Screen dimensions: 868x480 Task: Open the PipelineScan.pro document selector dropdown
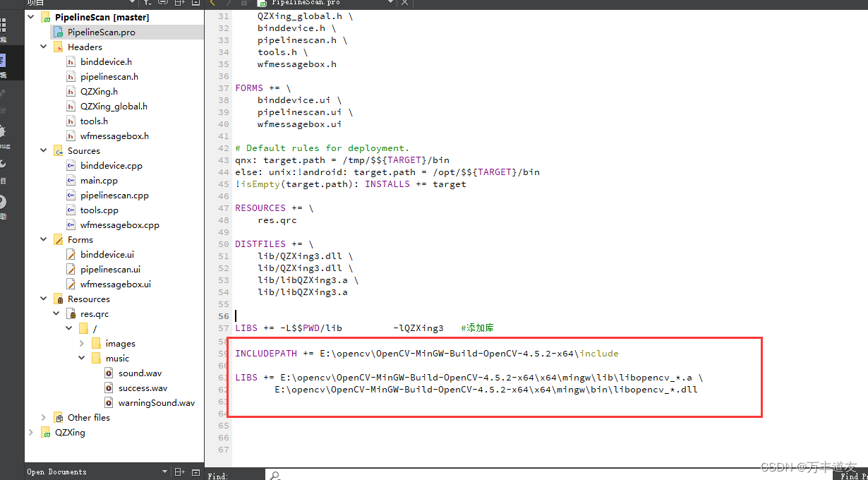(391, 3)
